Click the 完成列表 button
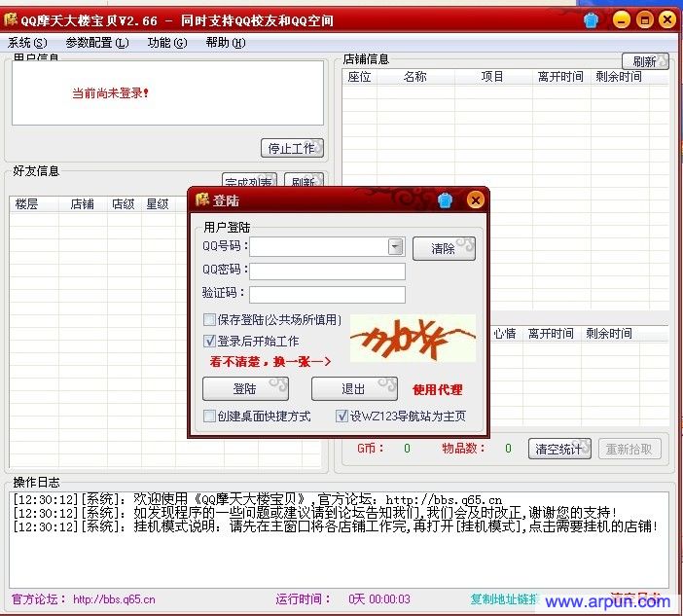The height and width of the screenshot is (616, 683). 249,180
